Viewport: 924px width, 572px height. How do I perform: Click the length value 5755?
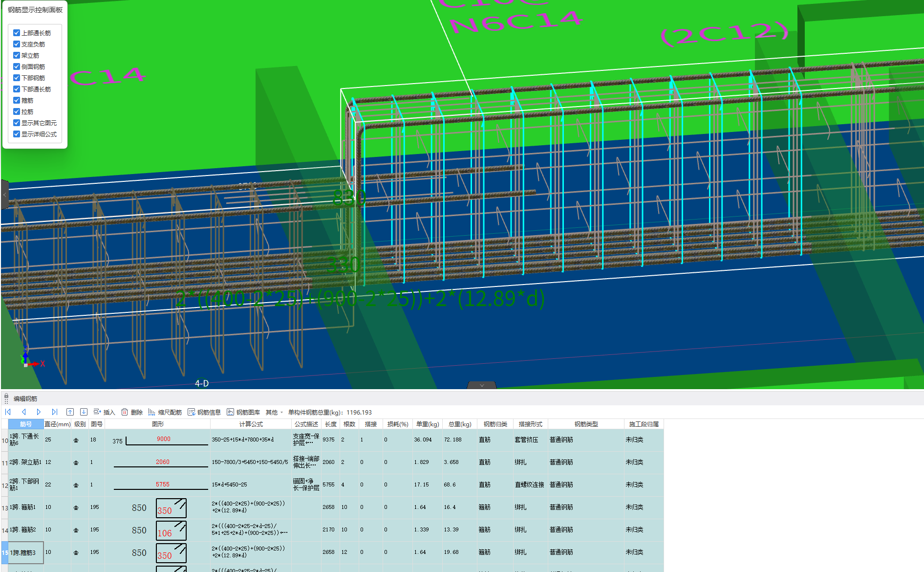coord(328,484)
